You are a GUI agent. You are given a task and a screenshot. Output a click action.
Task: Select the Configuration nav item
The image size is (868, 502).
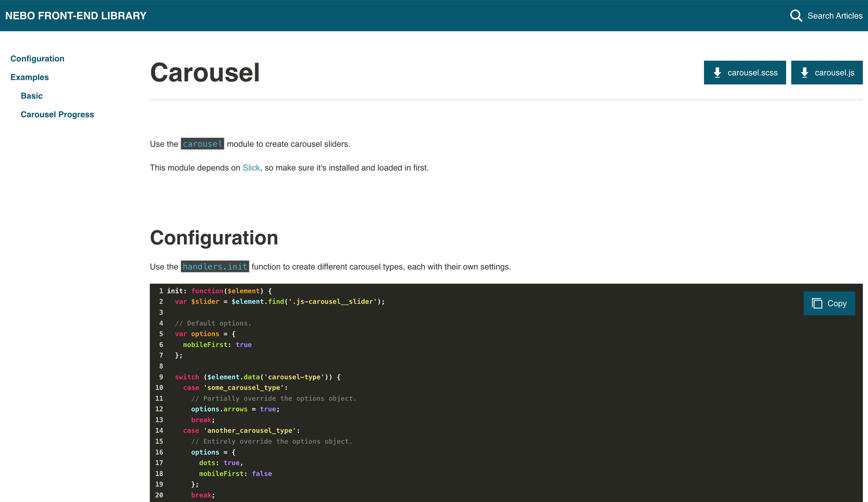tap(37, 58)
